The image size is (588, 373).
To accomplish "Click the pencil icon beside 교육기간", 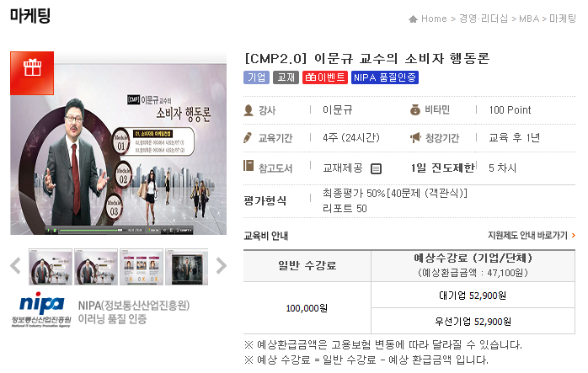I will (x=248, y=137).
